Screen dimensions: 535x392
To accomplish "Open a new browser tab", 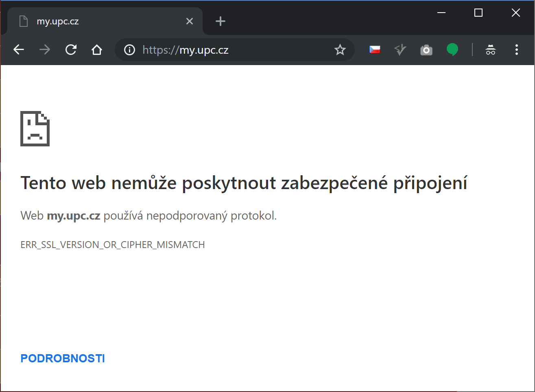I will (x=221, y=21).
